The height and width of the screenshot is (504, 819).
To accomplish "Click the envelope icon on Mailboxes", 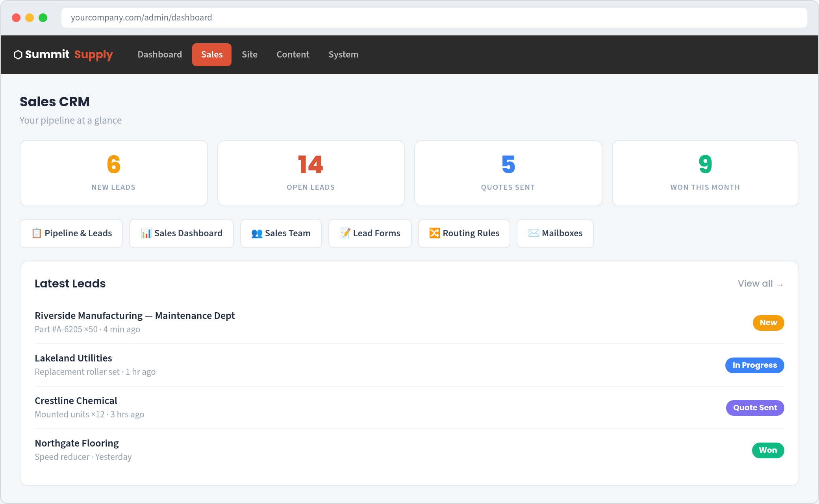I will click(534, 233).
